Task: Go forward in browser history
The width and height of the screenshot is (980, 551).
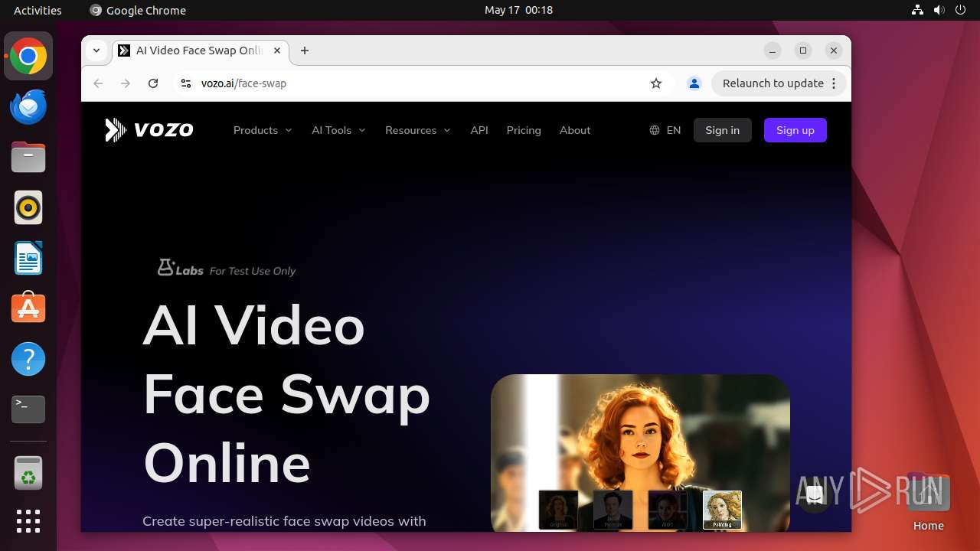Action: click(x=126, y=83)
